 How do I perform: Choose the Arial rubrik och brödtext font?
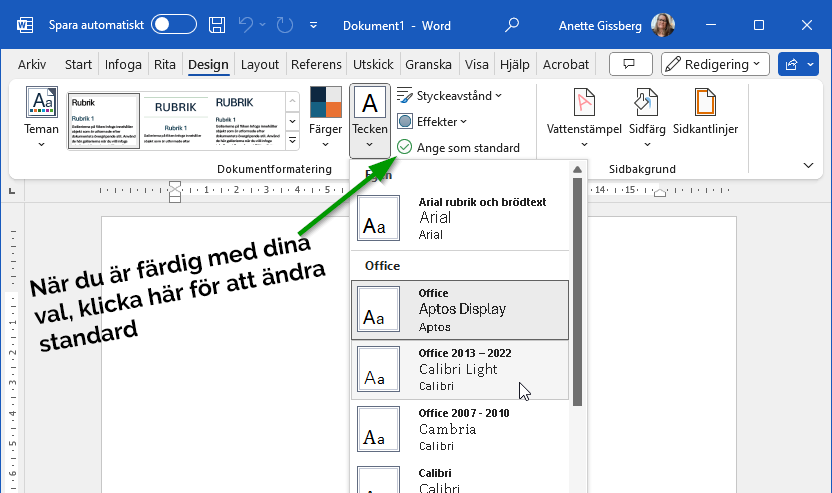(460, 218)
